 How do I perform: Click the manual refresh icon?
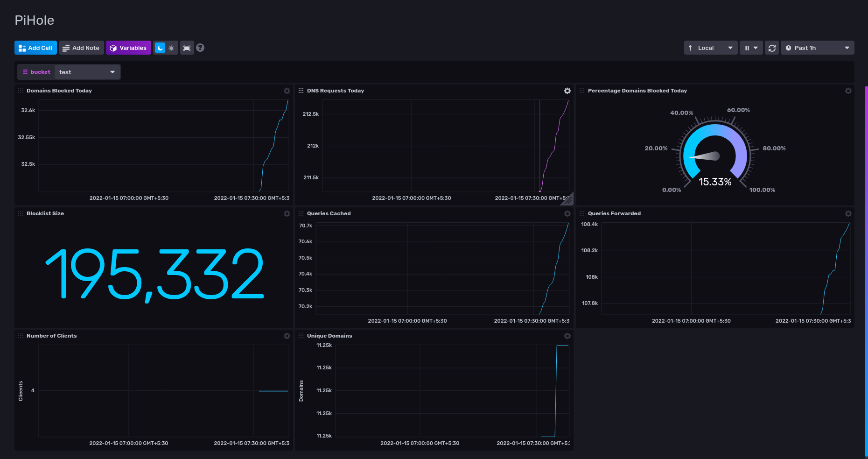[772, 48]
